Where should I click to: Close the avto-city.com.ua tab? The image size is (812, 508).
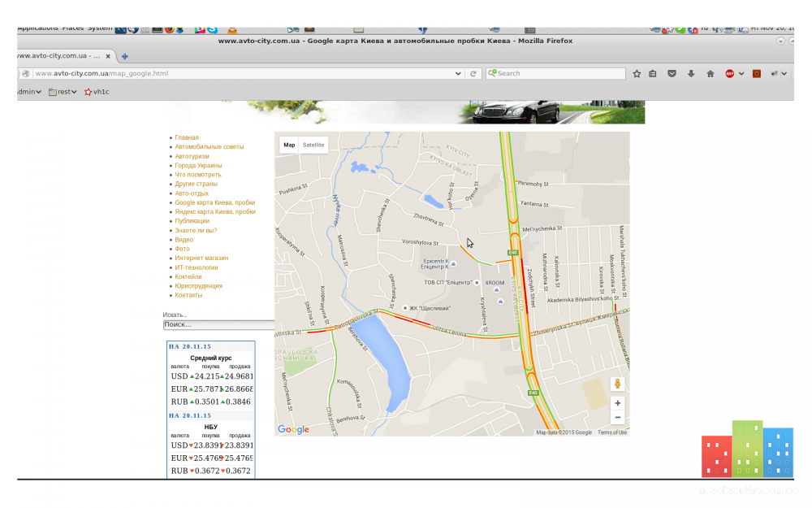[108, 56]
